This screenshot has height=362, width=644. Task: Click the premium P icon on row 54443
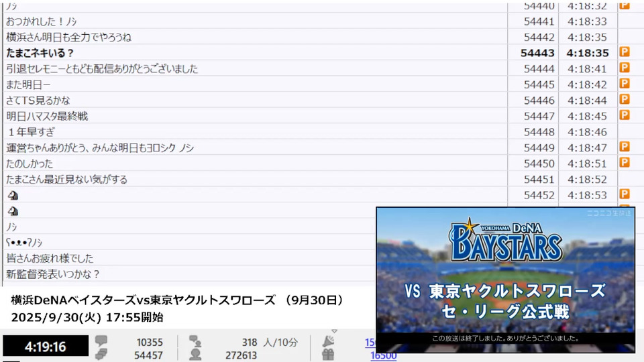625,52
